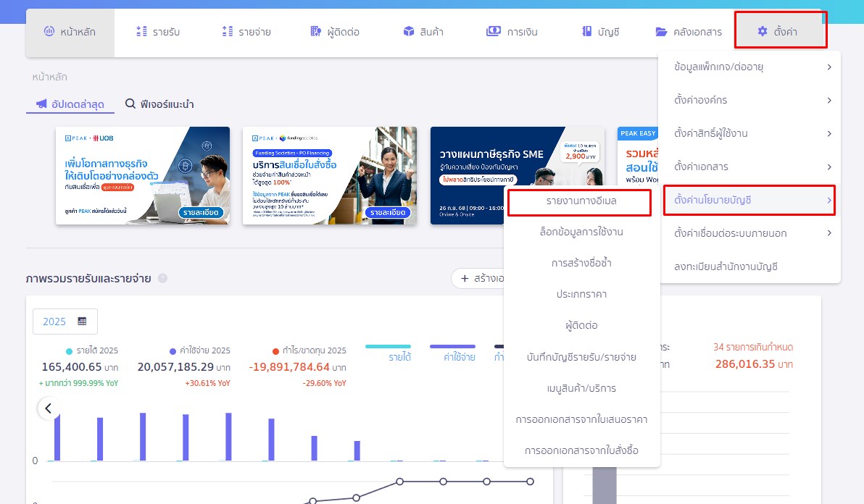Open ข้อมูลแพ็กเกจ/ต่ออายุ settings entry

pyautogui.click(x=750, y=67)
